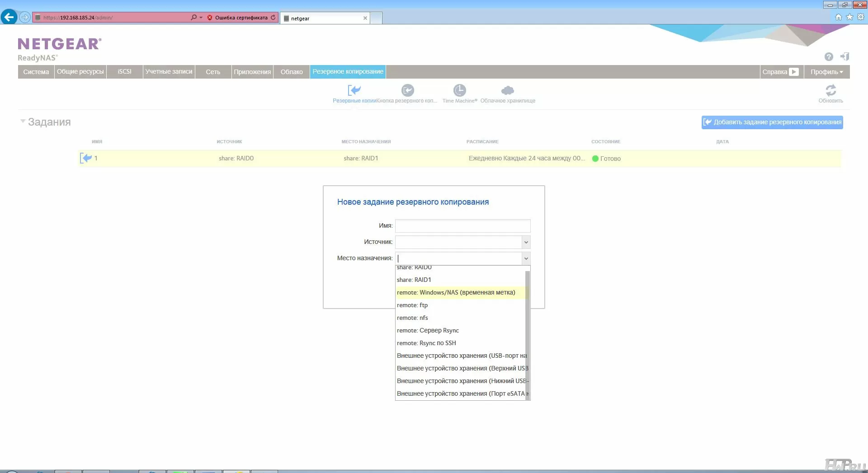Viewport: 868px width, 473px height.
Task: Open browser home page icon
Action: (838, 17)
